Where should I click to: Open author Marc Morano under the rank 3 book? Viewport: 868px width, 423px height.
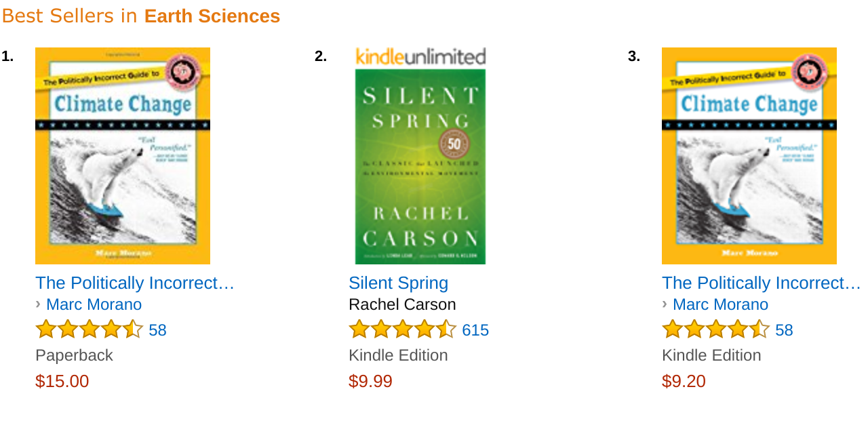tap(720, 304)
